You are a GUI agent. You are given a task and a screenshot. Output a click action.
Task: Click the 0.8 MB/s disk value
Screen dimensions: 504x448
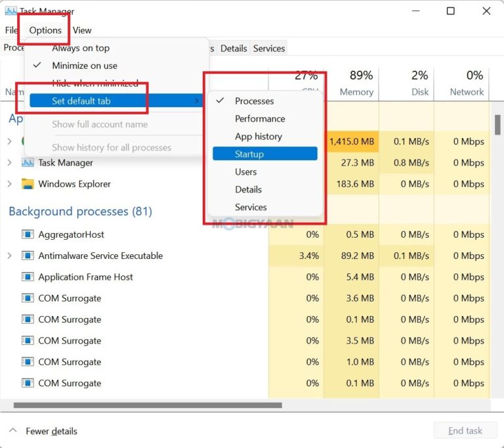point(411,162)
